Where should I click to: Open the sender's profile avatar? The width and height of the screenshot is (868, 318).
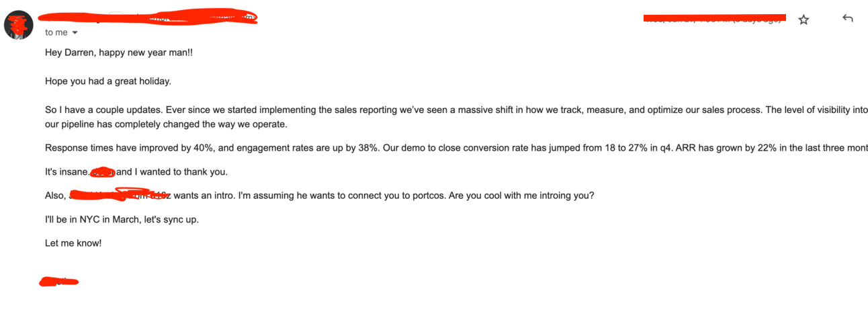coord(19,26)
